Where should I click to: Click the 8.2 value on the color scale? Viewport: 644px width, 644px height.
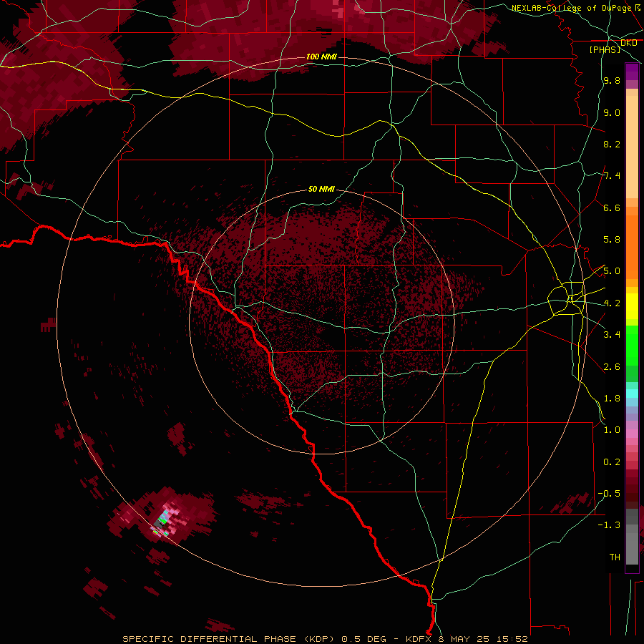(x=612, y=144)
